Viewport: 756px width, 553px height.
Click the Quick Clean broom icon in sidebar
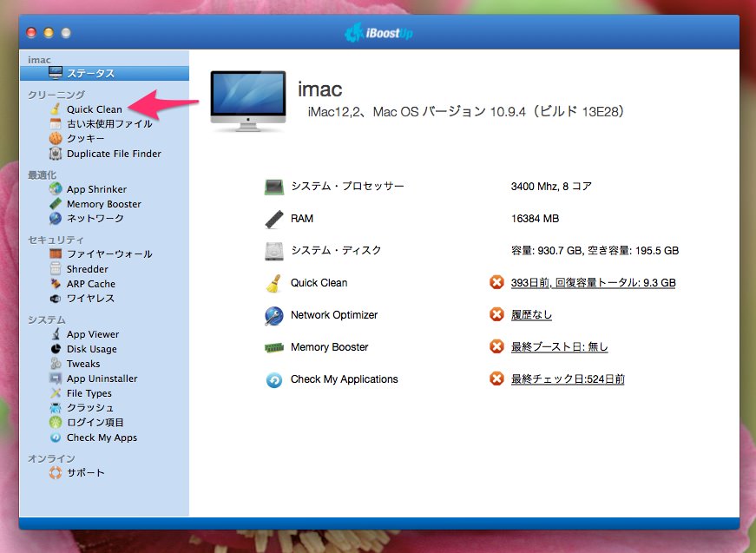point(56,109)
